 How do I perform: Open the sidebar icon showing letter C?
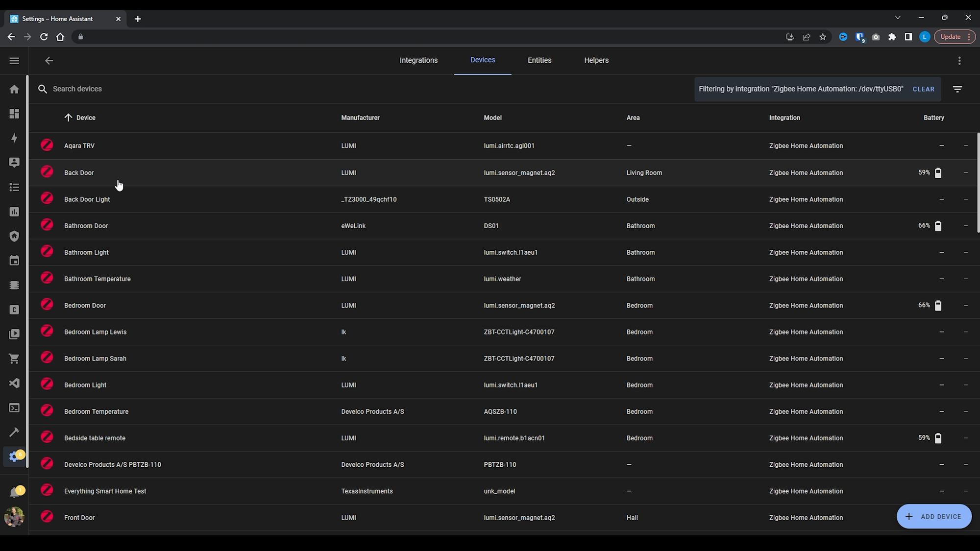pyautogui.click(x=14, y=310)
